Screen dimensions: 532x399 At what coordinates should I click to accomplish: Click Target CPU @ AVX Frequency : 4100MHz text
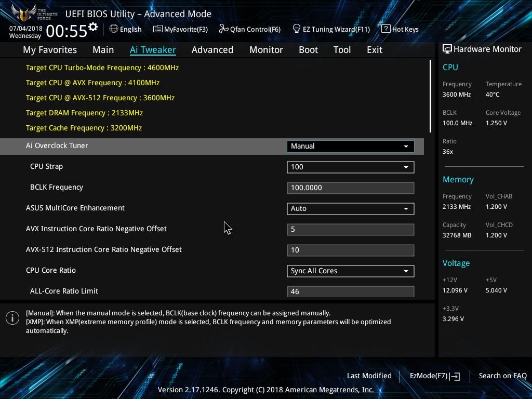(92, 83)
